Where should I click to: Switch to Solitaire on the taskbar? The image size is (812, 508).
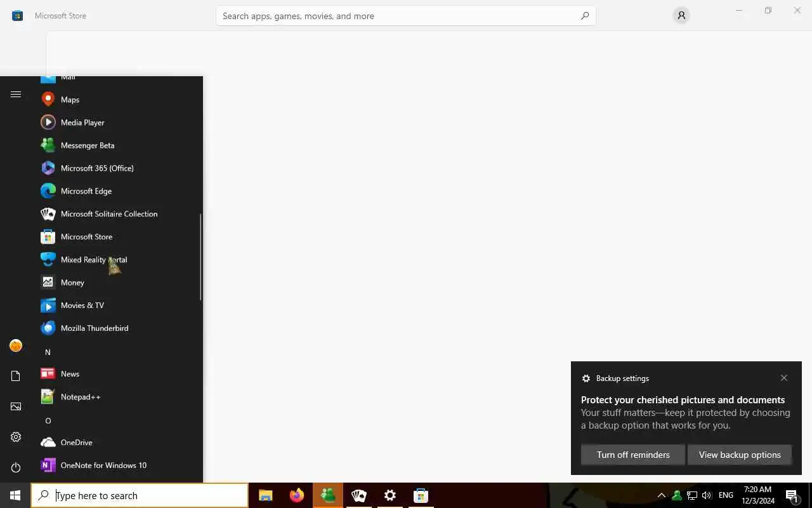click(359, 495)
